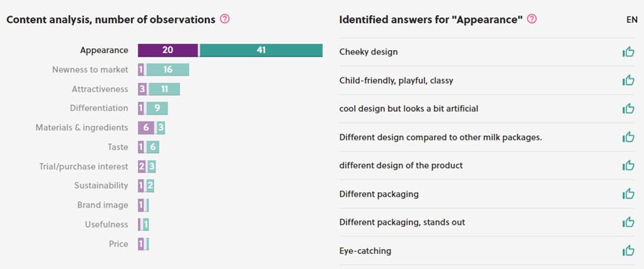
Task: Switch language via EN selector
Action: pos(632,20)
